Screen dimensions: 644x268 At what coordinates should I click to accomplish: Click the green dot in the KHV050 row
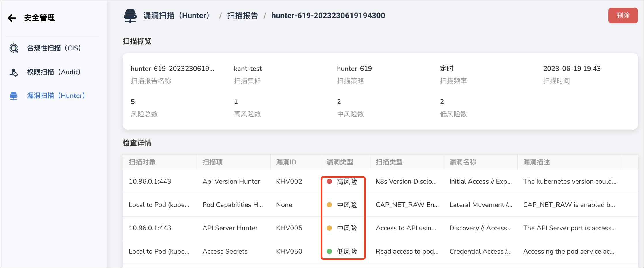pyautogui.click(x=329, y=251)
